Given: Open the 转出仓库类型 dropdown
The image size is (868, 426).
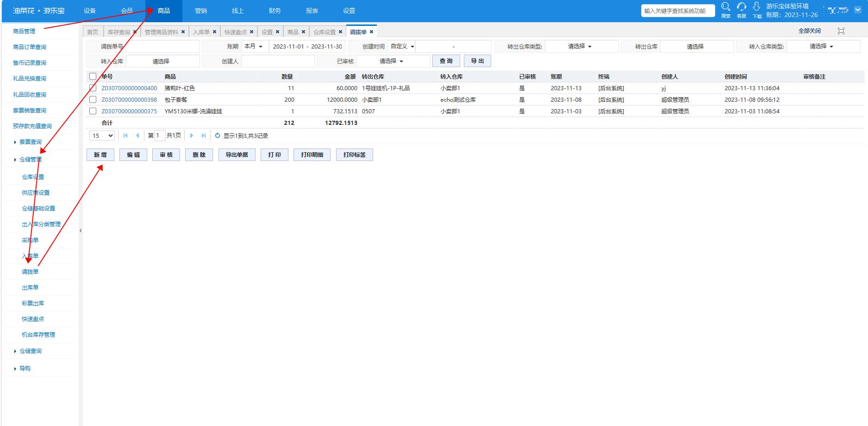Looking at the screenshot, I should 581,46.
